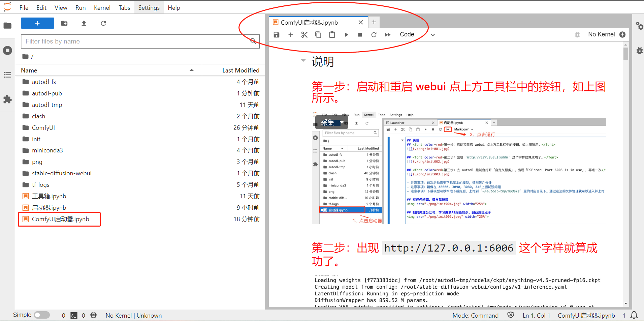Restart kernel and run all cells
This screenshot has height=321, width=644.
click(388, 35)
